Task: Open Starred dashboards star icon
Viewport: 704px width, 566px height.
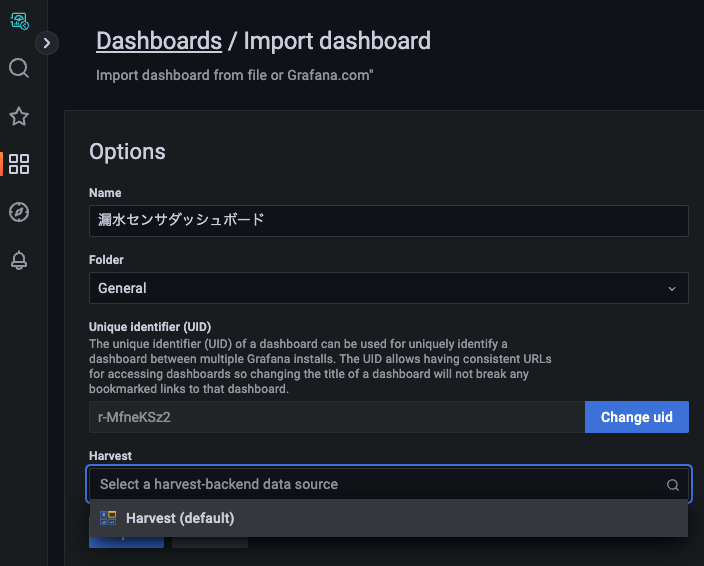Action: click(x=19, y=117)
